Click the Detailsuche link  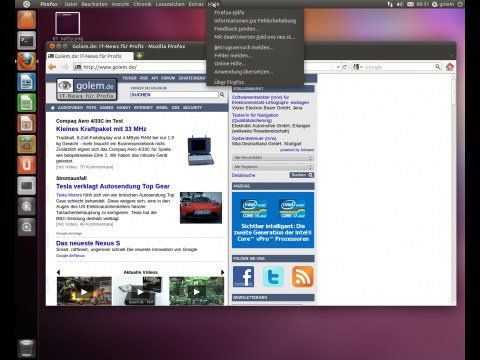[243, 175]
